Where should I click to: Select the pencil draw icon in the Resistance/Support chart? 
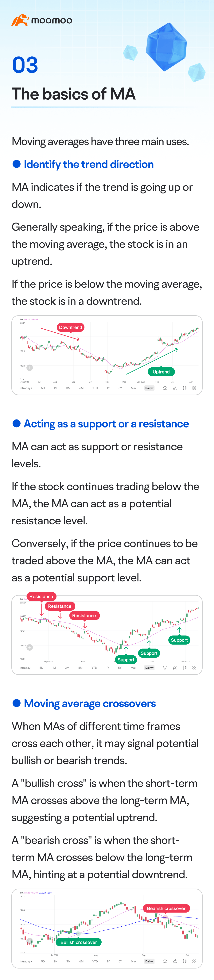pos(175,668)
